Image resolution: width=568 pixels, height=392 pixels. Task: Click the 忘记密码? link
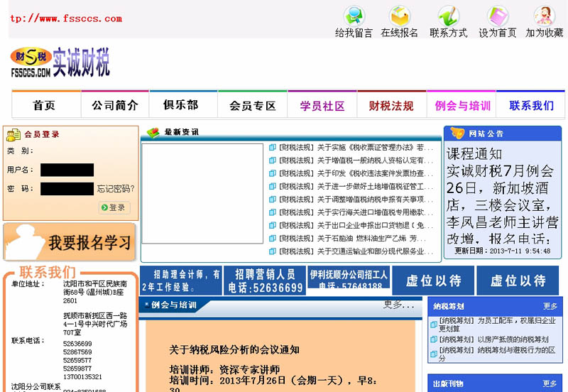coord(116,188)
